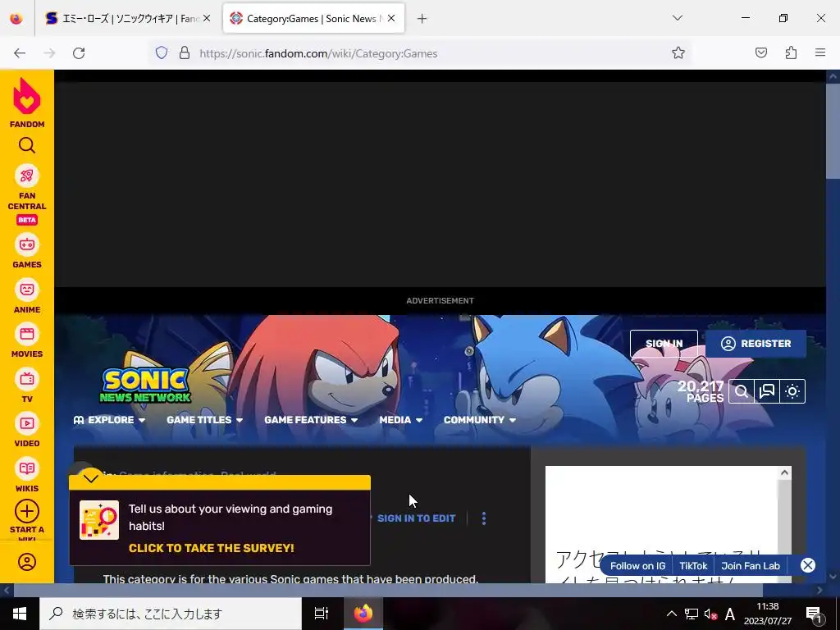Reload the current page

[x=79, y=53]
